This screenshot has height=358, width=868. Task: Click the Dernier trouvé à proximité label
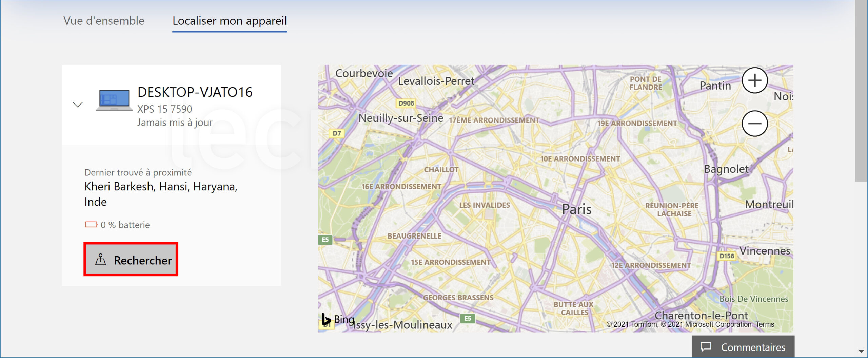[138, 172]
